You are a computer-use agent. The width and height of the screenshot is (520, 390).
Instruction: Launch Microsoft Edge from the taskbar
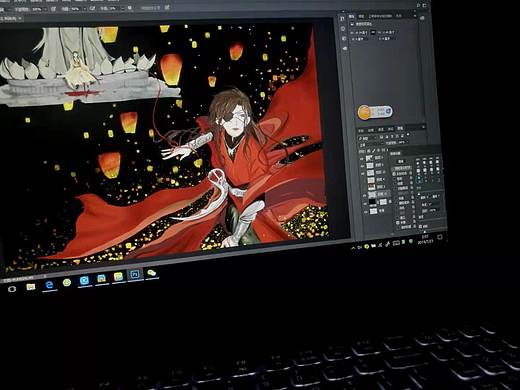coord(49,285)
